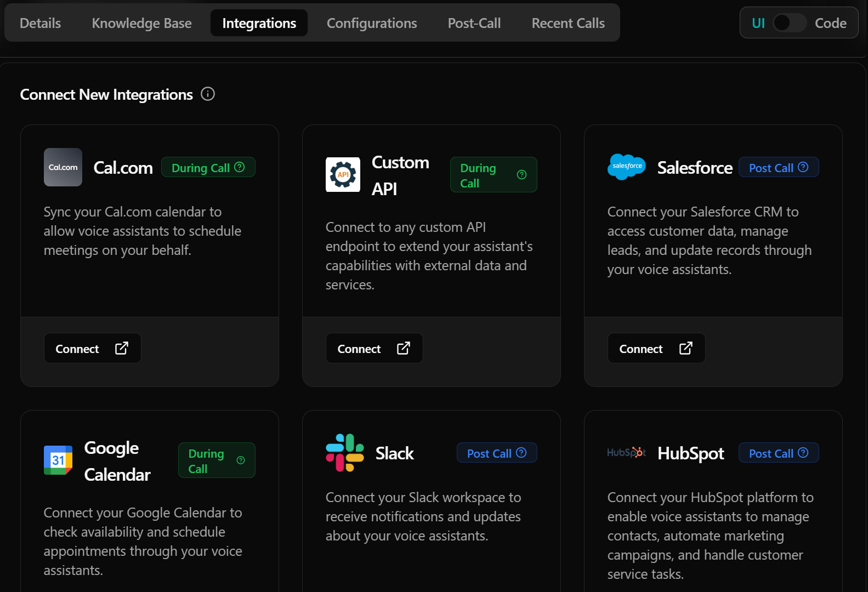This screenshot has height=592, width=868.
Task: Click help icon in Slack Post Call badge
Action: click(x=521, y=453)
